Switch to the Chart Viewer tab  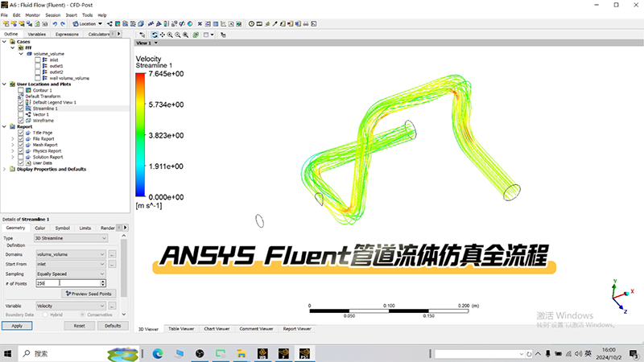coord(217,329)
